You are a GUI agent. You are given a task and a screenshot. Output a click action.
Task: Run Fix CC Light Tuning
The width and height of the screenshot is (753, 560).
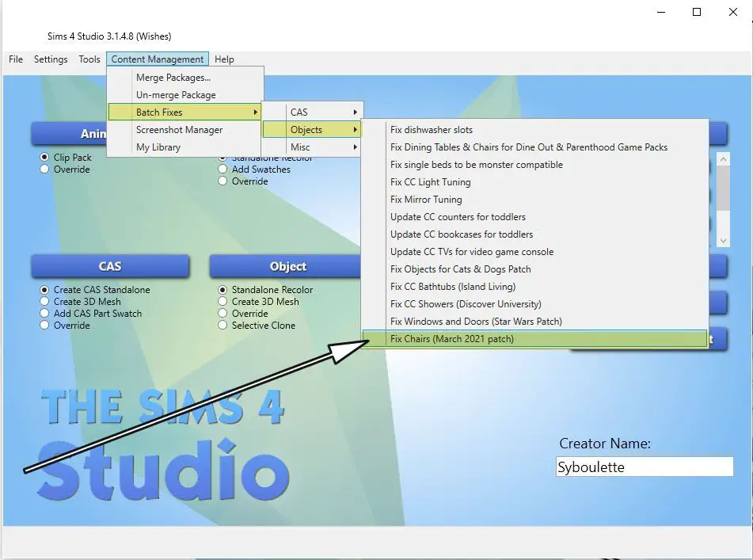pyautogui.click(x=535, y=182)
